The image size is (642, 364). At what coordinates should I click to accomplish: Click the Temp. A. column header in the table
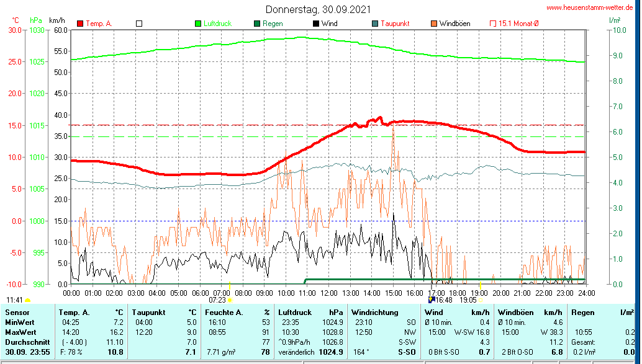(x=74, y=313)
